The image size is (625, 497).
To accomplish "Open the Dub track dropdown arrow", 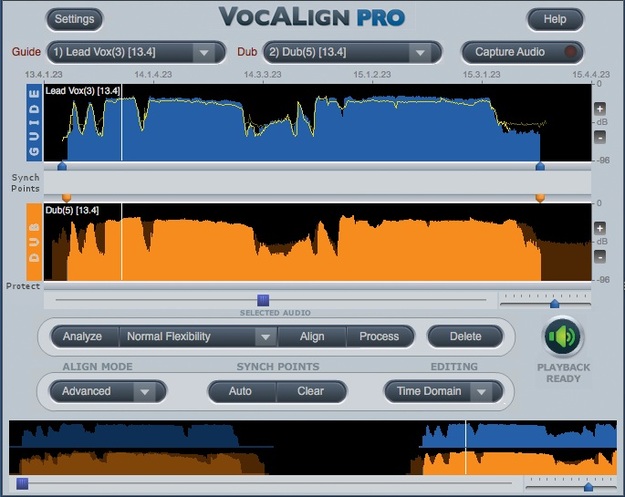I will click(420, 53).
